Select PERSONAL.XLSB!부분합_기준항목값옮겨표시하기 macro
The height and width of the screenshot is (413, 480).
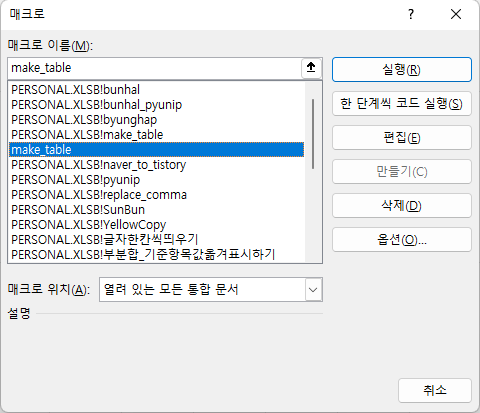(157, 255)
